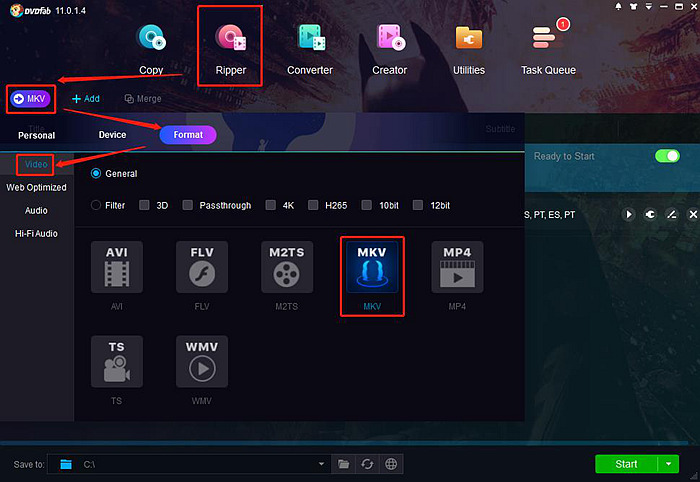Check the 3D filter checkbox
The height and width of the screenshot is (482, 700).
[x=144, y=205]
